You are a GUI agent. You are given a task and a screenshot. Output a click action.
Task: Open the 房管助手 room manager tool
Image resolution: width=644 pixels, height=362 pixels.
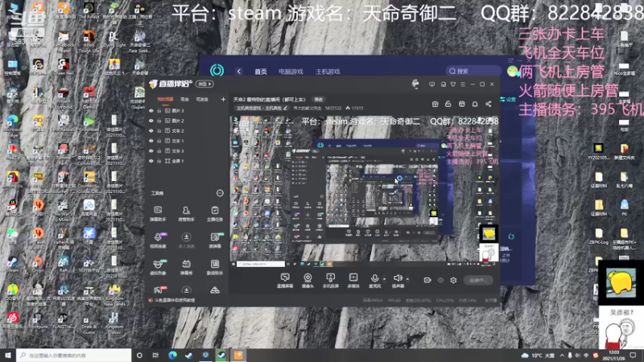[186, 213]
